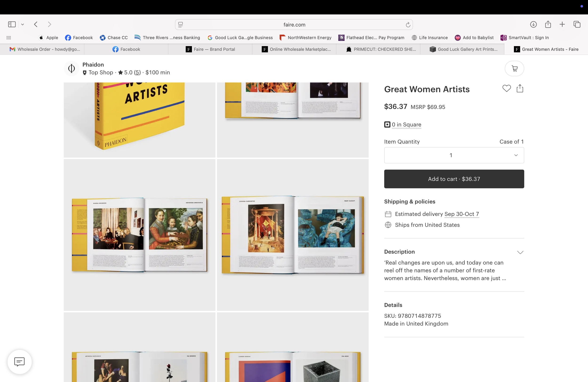The image size is (588, 382).
Task: Switch to Facebook tab
Action: [x=126, y=49]
